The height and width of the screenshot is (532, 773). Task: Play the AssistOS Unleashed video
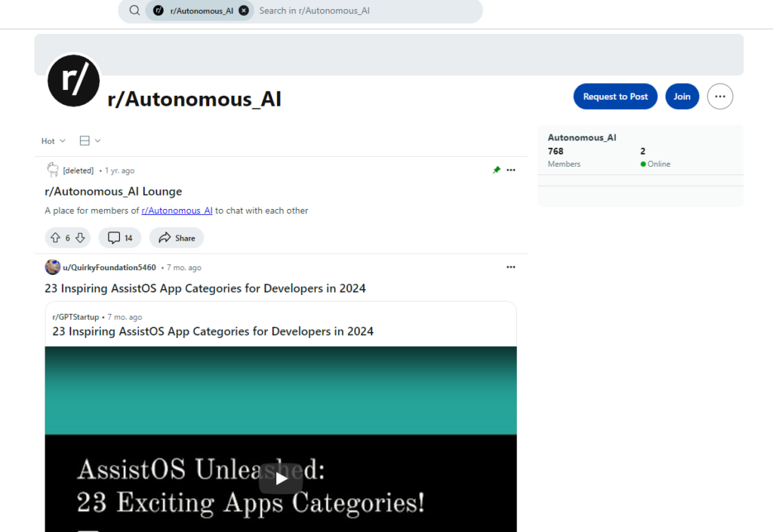click(x=281, y=478)
